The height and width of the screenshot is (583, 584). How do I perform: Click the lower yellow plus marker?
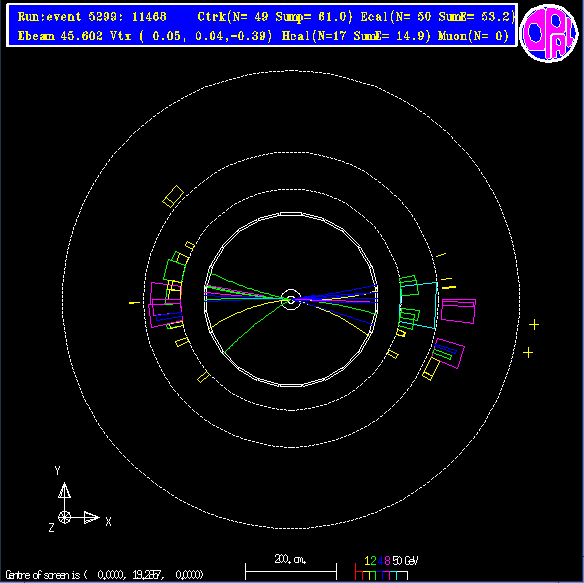point(528,352)
